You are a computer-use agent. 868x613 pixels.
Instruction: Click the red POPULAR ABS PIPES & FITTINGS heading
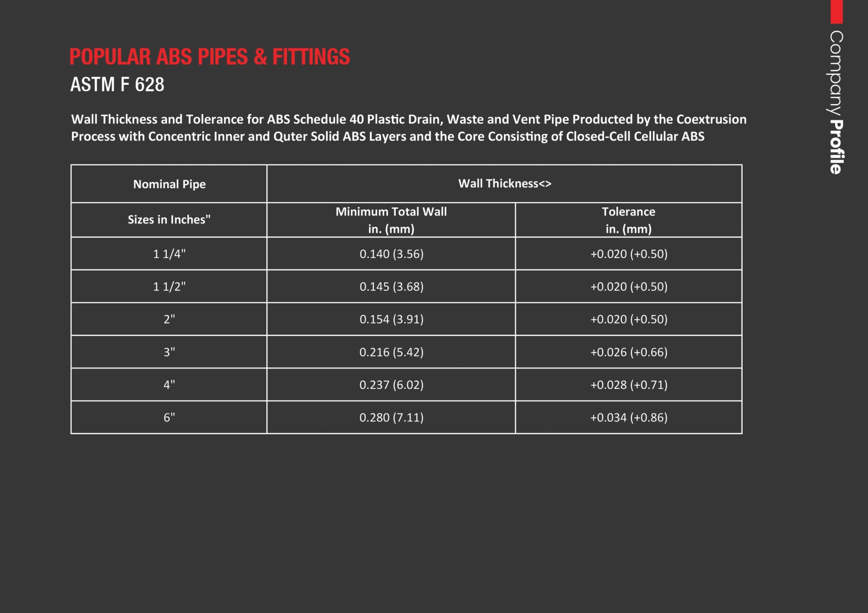(210, 57)
